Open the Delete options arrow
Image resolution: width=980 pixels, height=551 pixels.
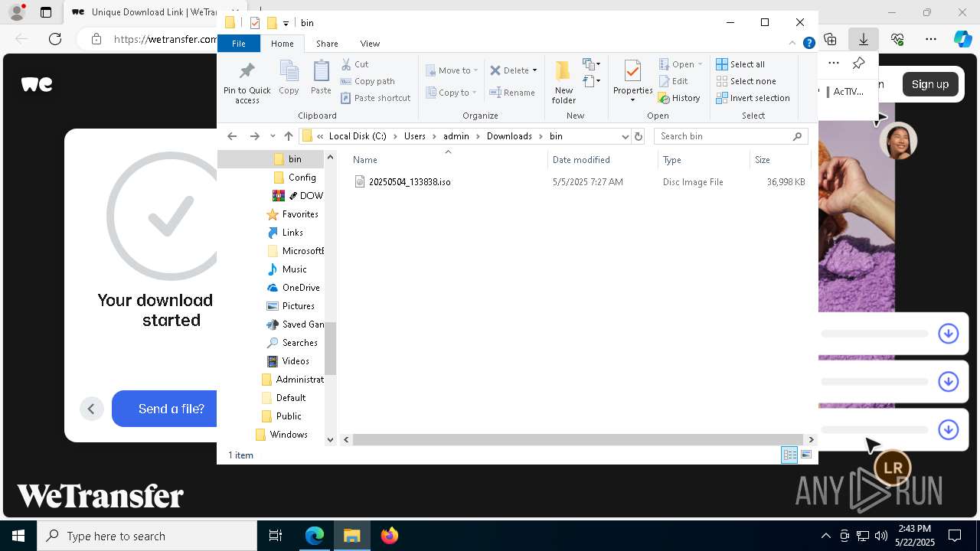point(534,70)
